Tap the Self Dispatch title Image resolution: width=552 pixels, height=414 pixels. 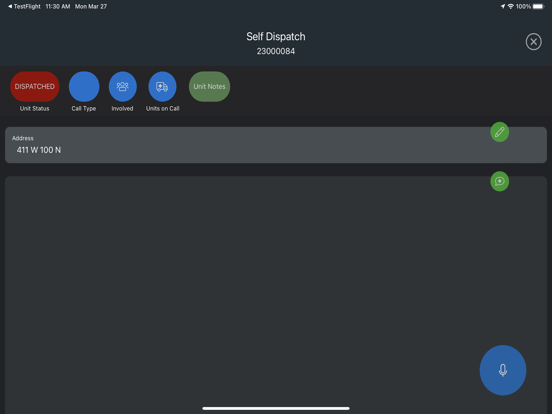276,37
